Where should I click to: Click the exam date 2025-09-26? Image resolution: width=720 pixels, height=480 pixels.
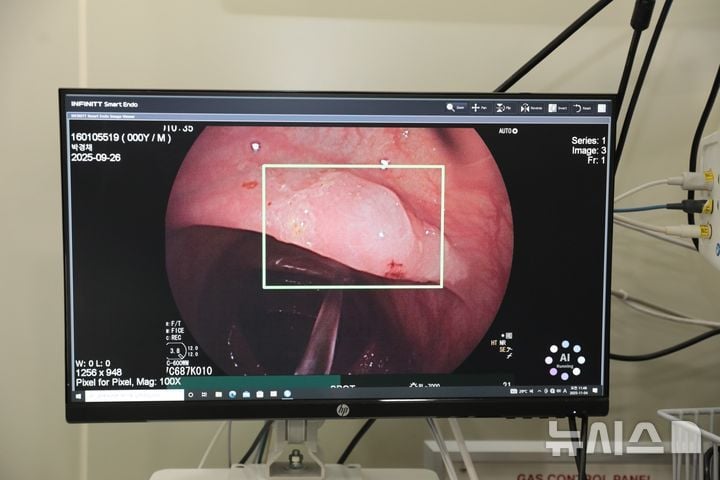[96, 158]
